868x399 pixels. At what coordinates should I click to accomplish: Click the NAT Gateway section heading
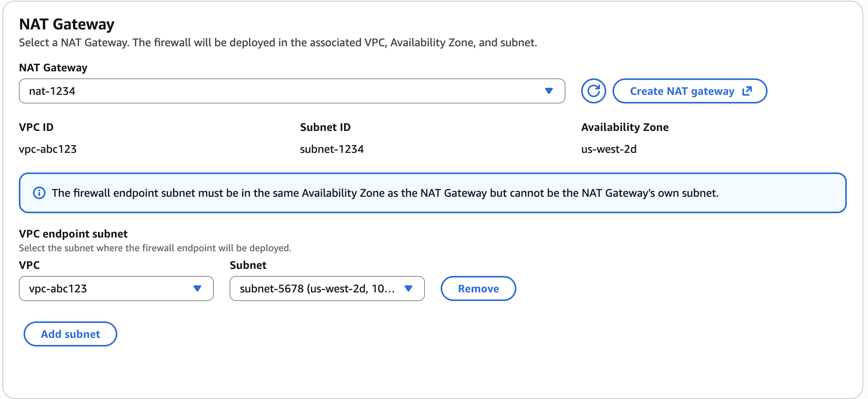point(67,24)
